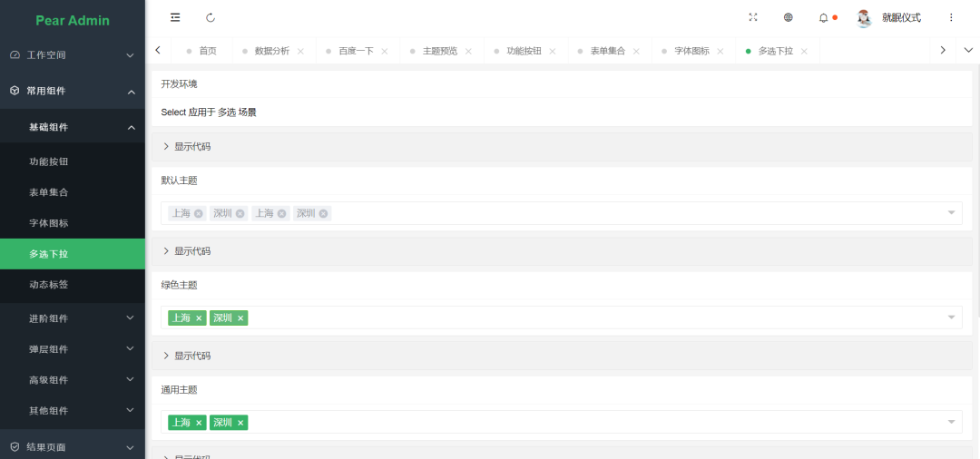Expand the 结果页面 sidebar menu
Image resolution: width=980 pixels, height=459 pixels.
pos(73,447)
